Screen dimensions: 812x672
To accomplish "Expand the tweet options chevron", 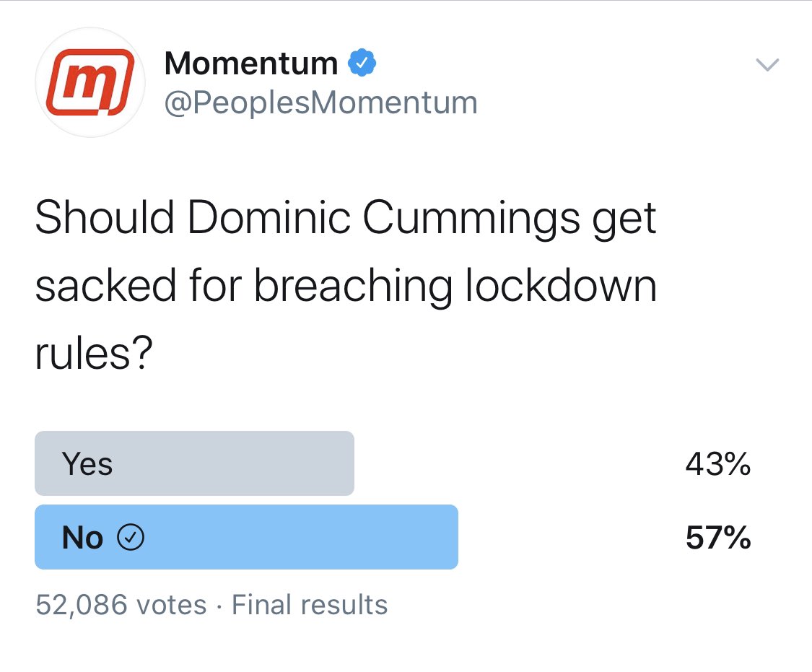I will point(767,66).
